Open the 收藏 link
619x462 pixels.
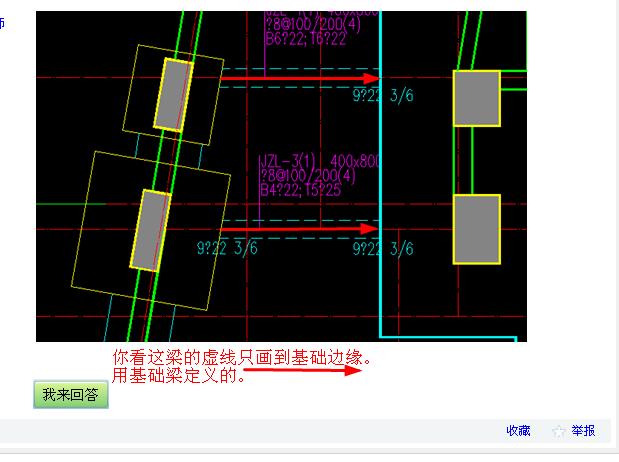[518, 430]
